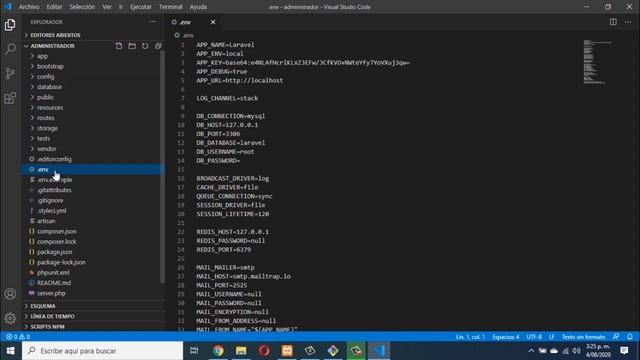Open Opera browser from taskbar

[x=264, y=351]
